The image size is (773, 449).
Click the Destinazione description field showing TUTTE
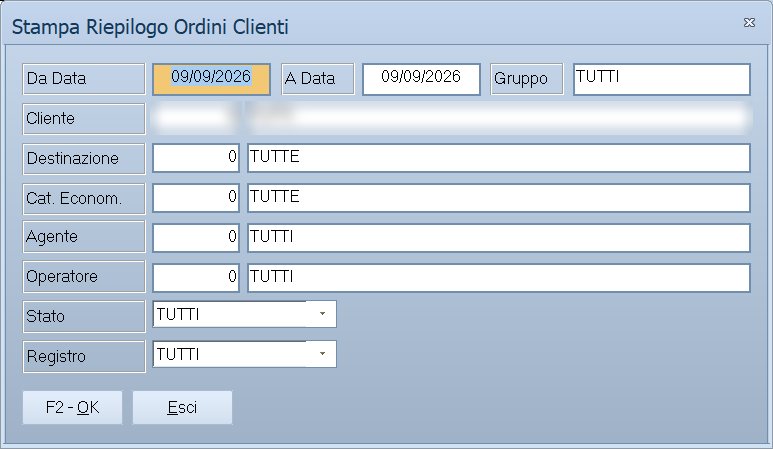[499, 158]
